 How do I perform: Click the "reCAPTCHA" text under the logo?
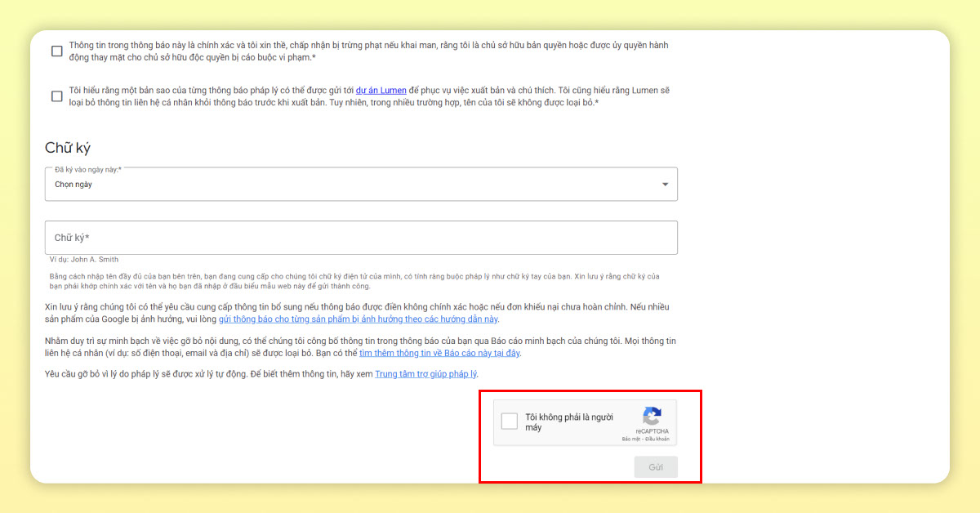click(x=652, y=431)
